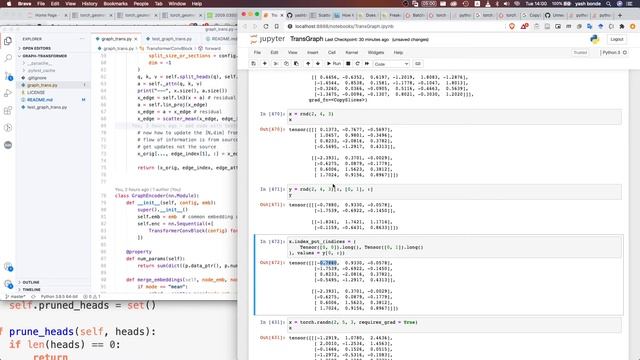This screenshot has width=640, height=360.
Task: Open the Source Control view in VS Code
Action: [x=8, y=76]
